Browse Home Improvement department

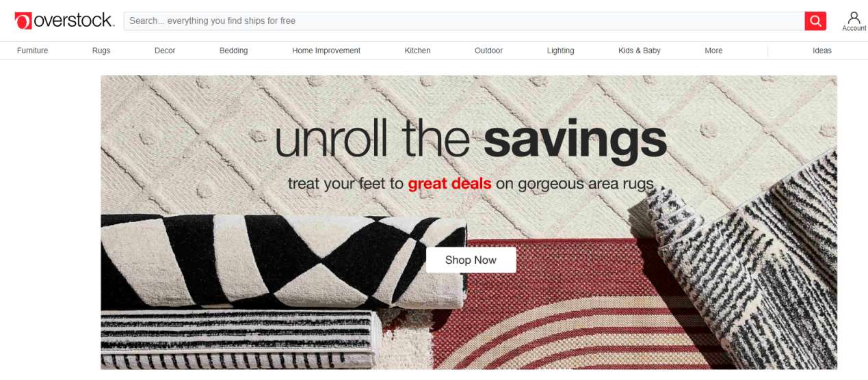pos(326,51)
